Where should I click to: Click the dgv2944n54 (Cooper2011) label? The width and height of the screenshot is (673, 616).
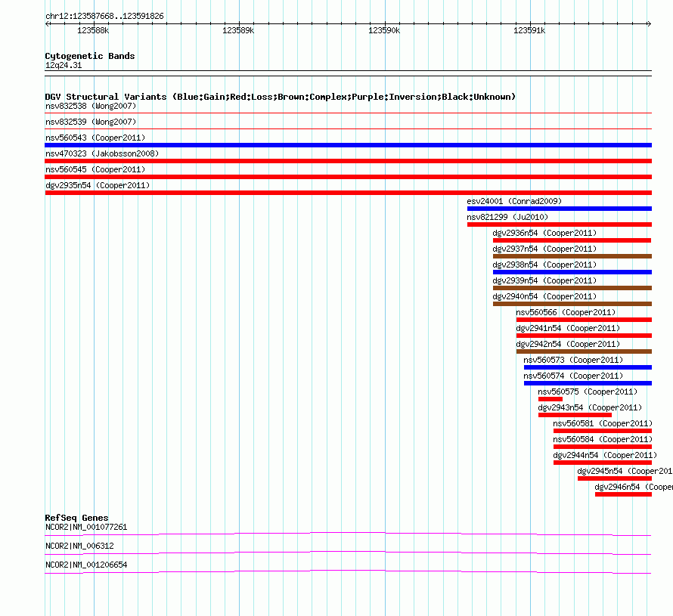pyautogui.click(x=605, y=455)
